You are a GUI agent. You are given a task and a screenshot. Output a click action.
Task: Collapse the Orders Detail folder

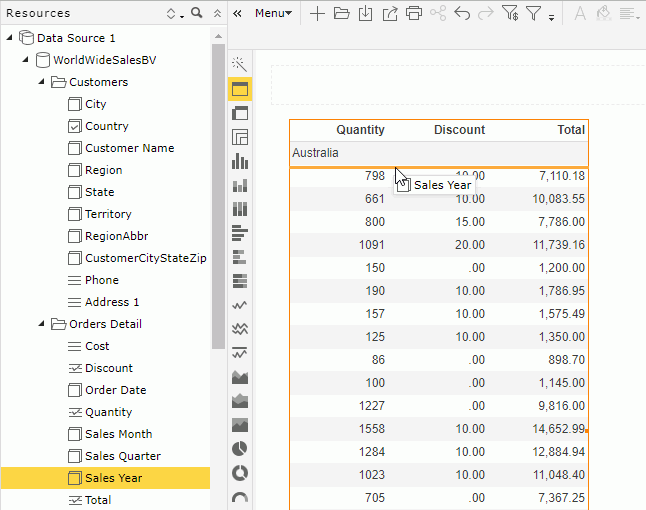[x=41, y=324]
